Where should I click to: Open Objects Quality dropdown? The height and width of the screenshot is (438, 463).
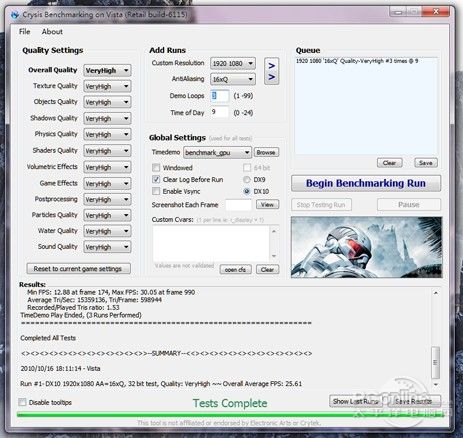(107, 102)
